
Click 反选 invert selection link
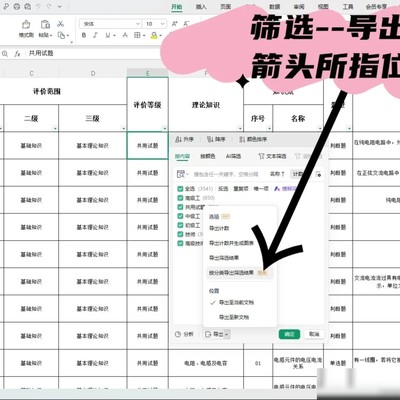pos(223,189)
